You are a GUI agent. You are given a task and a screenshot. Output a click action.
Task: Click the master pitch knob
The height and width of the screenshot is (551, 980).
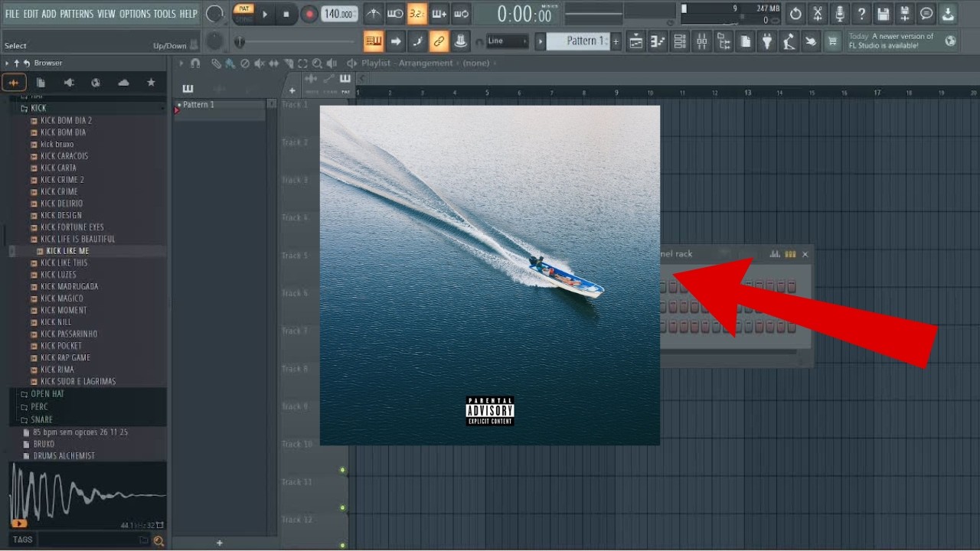point(216,41)
